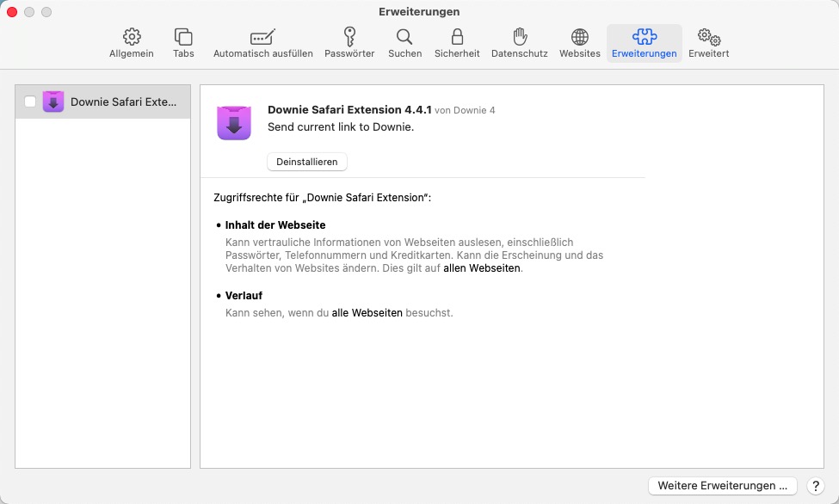Click the 'von Downie 4' author text
The image size is (839, 504).
465,110
